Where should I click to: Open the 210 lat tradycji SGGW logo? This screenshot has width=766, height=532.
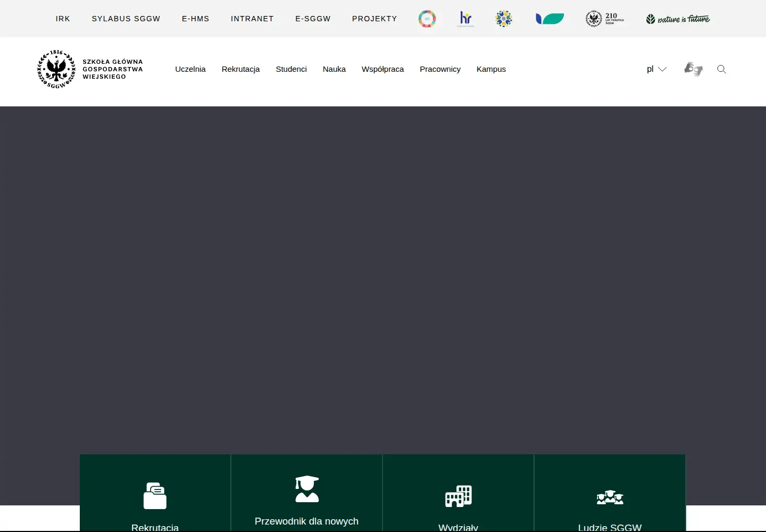(605, 19)
